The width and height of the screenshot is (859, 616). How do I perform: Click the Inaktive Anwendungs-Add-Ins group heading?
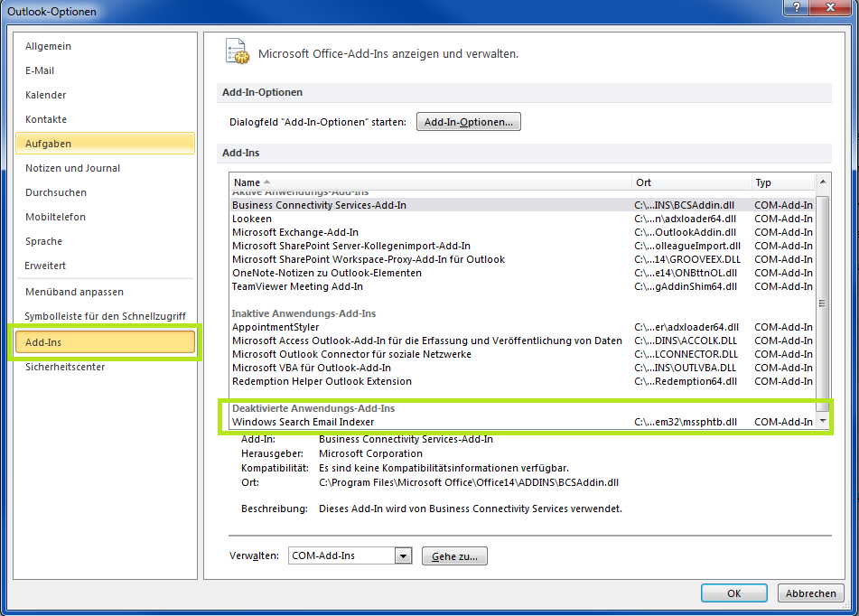[303, 313]
